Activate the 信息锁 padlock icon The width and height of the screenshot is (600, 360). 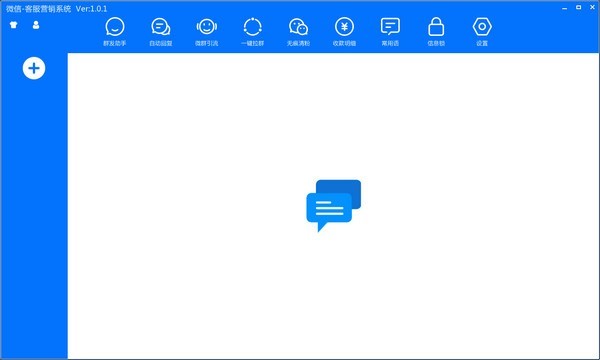point(436,27)
